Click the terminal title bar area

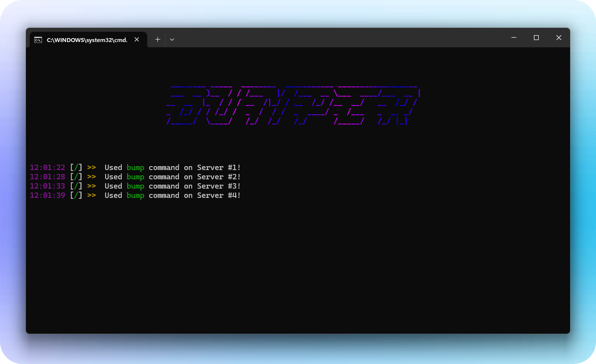(x=342, y=38)
